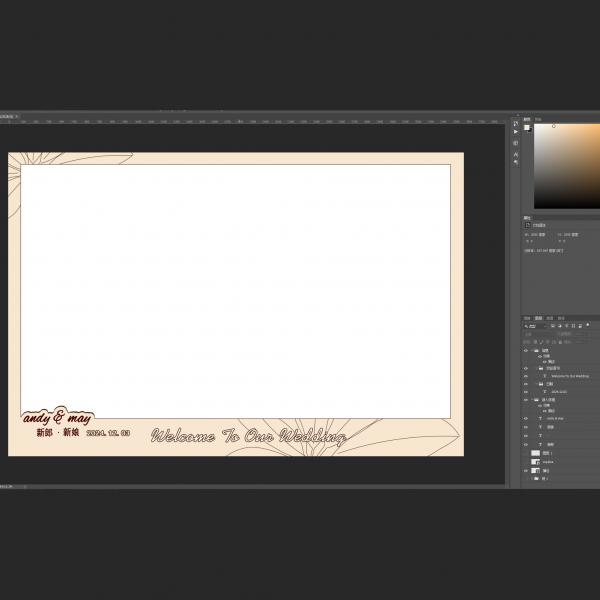Hide the Welcome To Our Wedding layer
The width and height of the screenshot is (600, 600).
click(526, 376)
